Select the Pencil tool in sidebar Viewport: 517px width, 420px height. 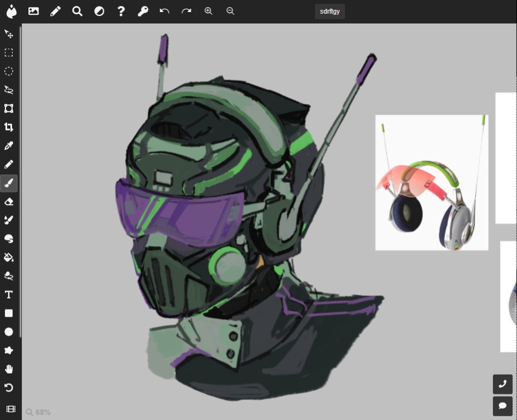(x=9, y=164)
